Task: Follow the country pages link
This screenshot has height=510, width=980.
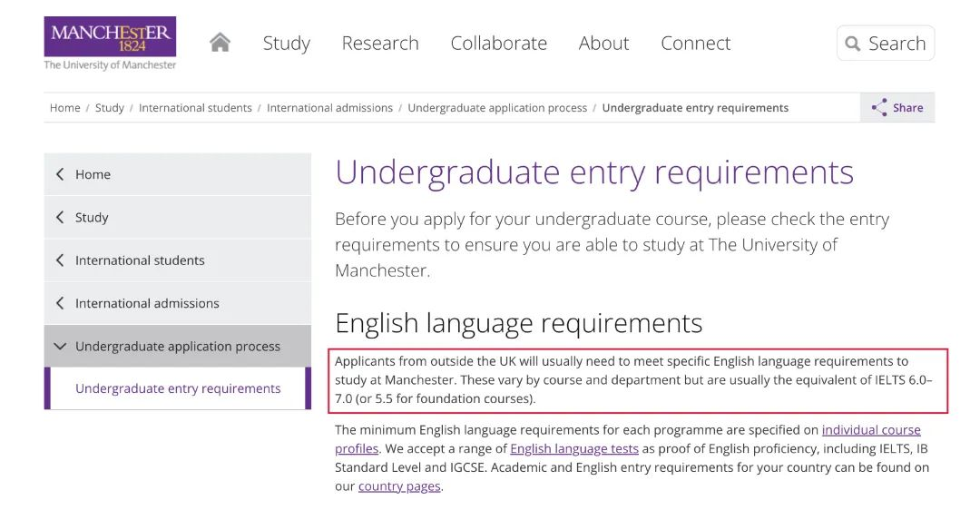Action: pos(399,486)
